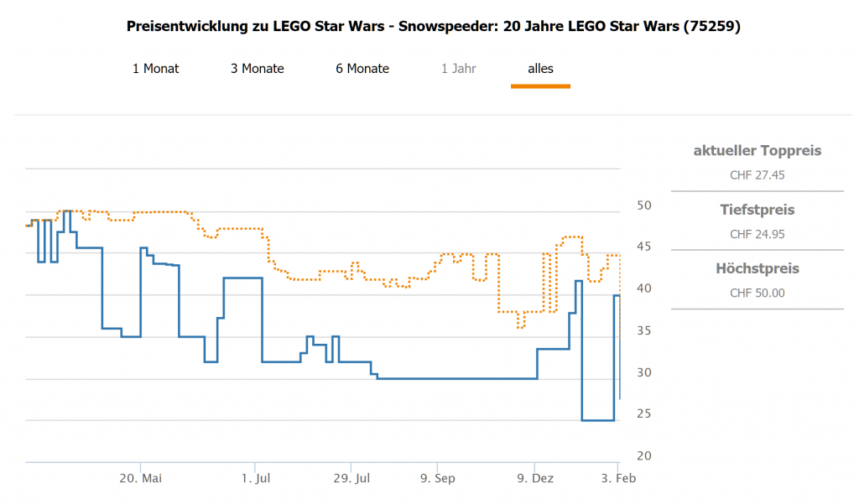The height and width of the screenshot is (504, 859).
Task: Click the 25 value on the price axis
Action: pyautogui.click(x=644, y=414)
